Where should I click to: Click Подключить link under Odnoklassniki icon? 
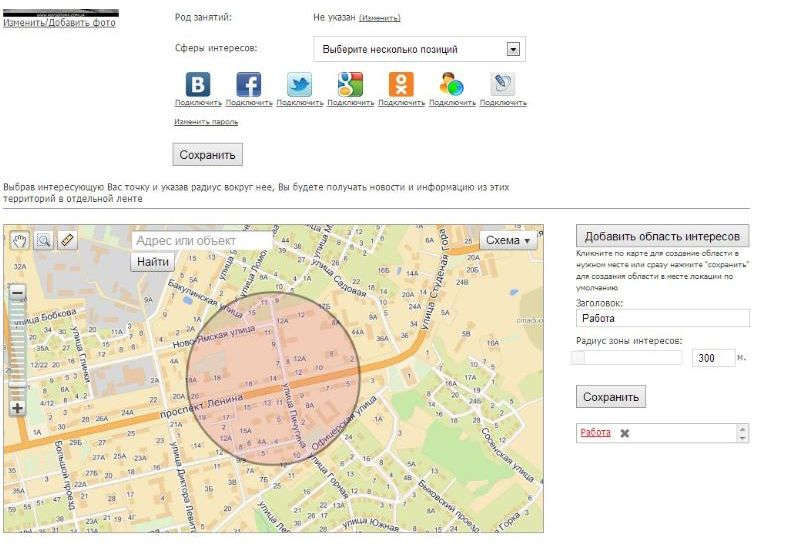coord(402,103)
